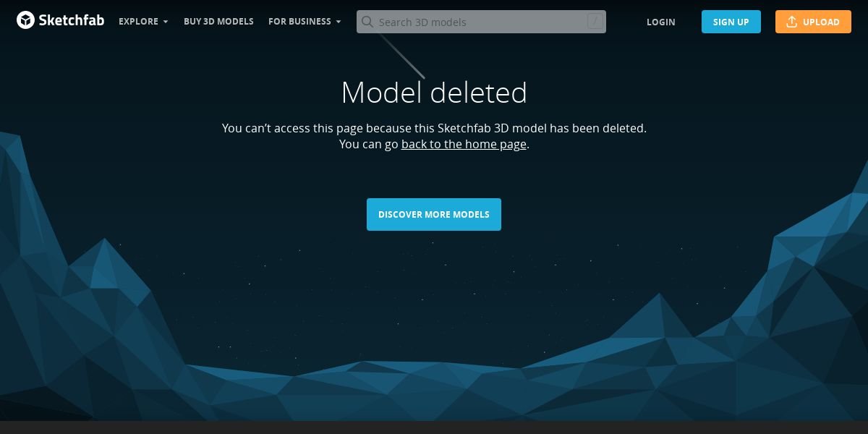Click the upload arrow icon
The image size is (868, 434).
coord(791,22)
